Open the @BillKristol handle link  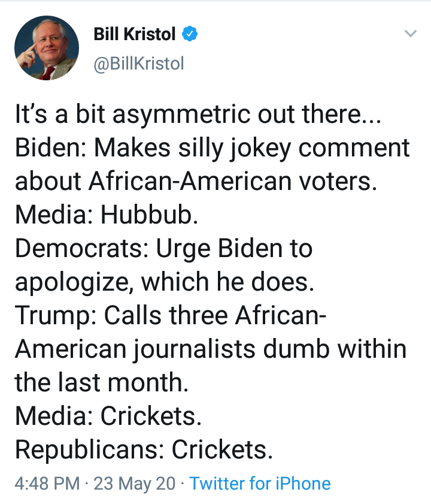(139, 63)
